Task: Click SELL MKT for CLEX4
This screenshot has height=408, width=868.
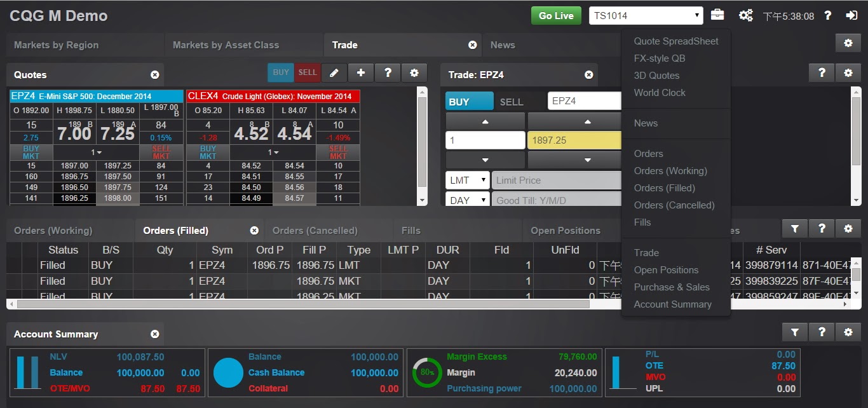Action: pos(338,152)
